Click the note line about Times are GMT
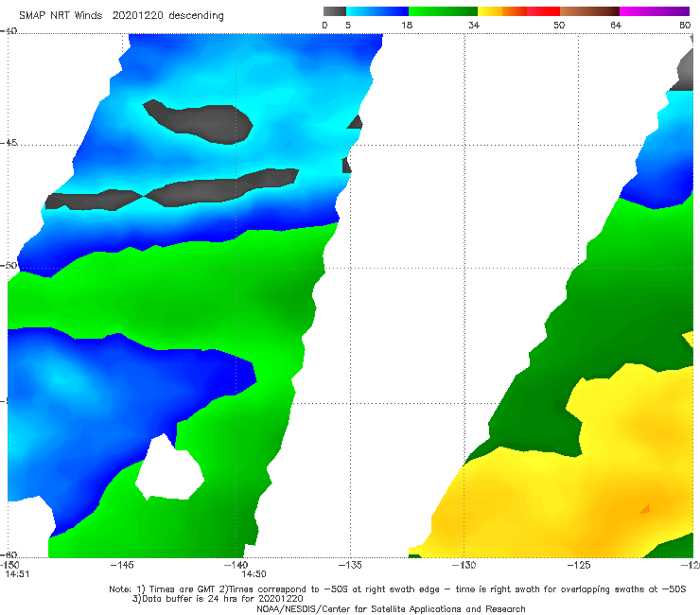The width and height of the screenshot is (700, 615). [x=397, y=589]
